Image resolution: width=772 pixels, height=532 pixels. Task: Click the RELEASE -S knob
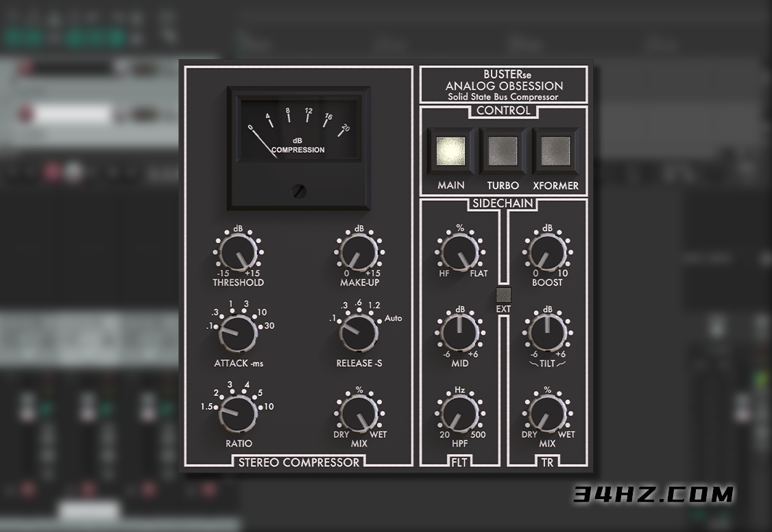pyautogui.click(x=359, y=333)
